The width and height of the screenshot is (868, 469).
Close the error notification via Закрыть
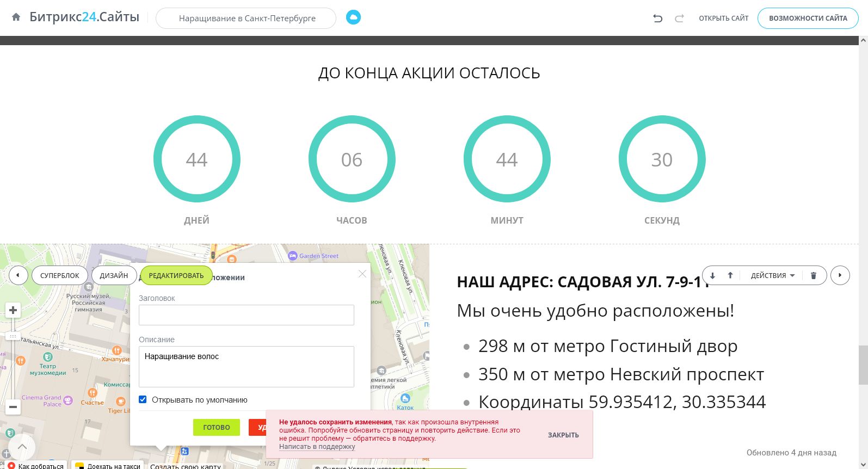563,435
